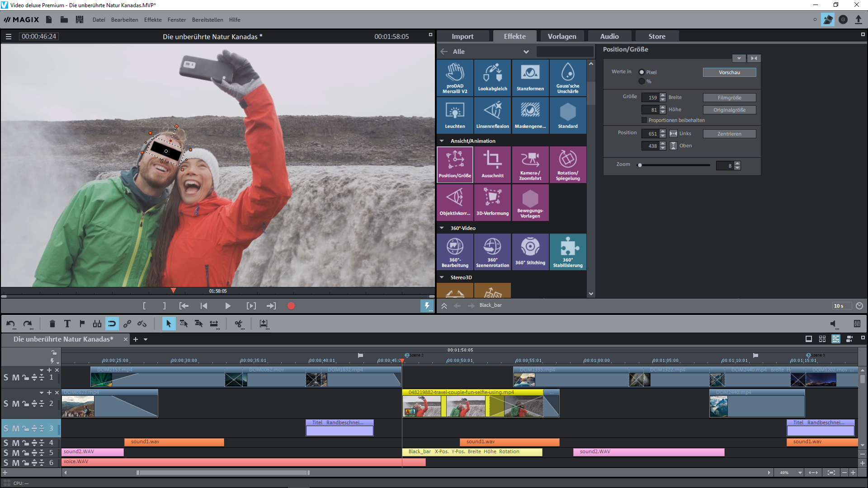This screenshot has width=868, height=488.
Task: Click the 360° Stitching effect
Action: pyautogui.click(x=530, y=252)
